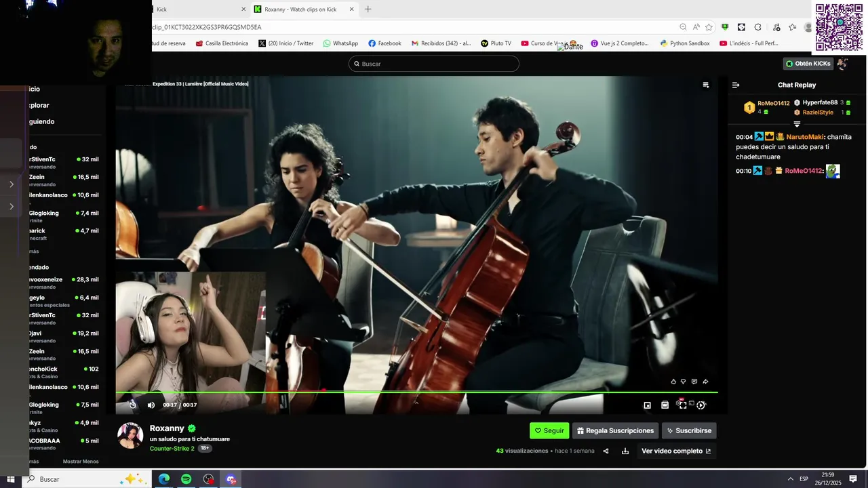Click NarutoMaki username in chat
The image size is (868, 488).
(805, 137)
